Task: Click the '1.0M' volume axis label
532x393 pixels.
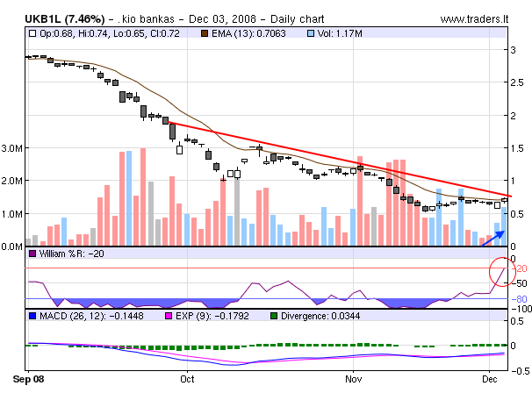Action: [x=12, y=214]
